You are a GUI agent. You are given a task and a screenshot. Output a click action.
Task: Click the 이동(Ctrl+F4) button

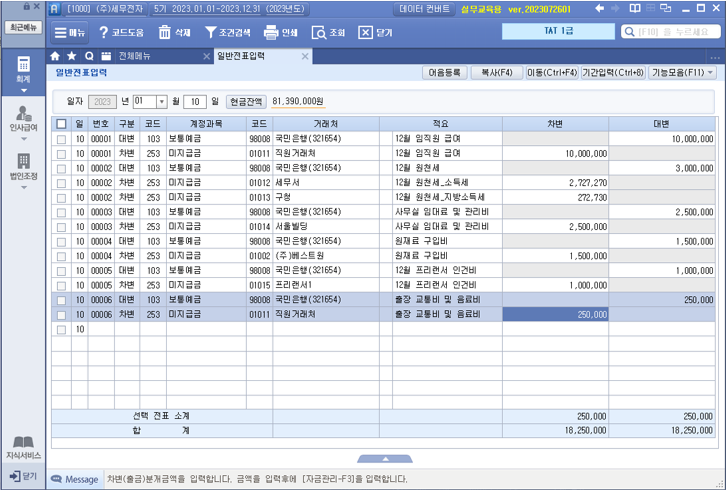click(x=552, y=73)
